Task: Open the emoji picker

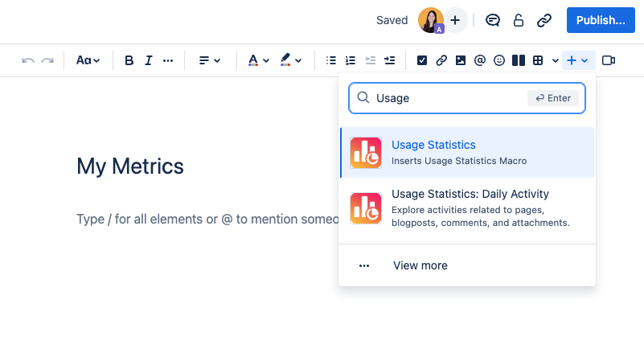Action: tap(499, 60)
